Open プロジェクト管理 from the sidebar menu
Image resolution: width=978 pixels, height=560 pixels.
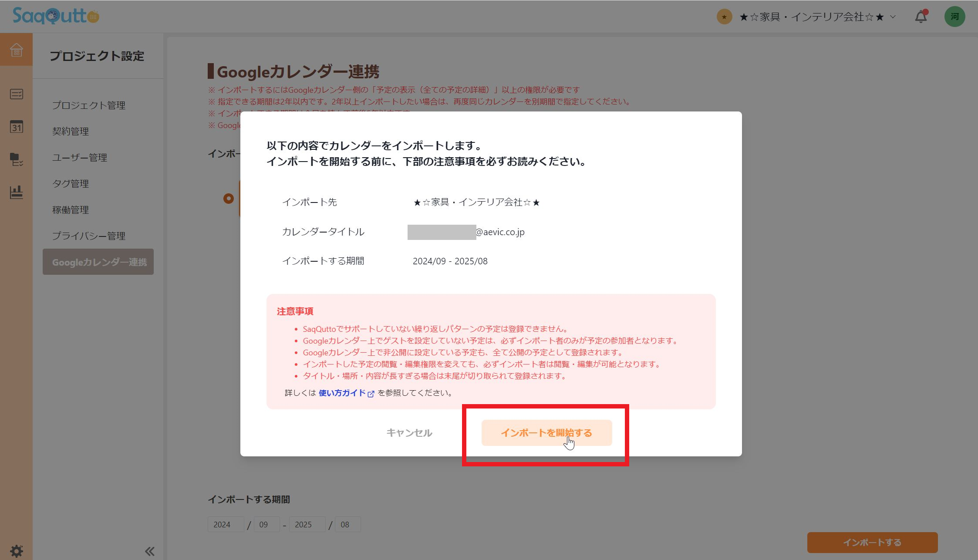point(89,105)
